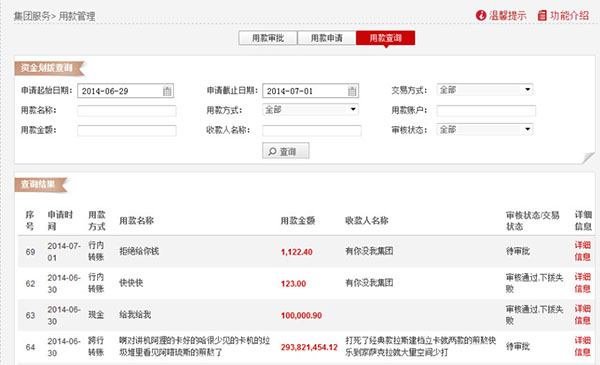Click date 2014-07-01 in row 69

pyautogui.click(x=64, y=251)
